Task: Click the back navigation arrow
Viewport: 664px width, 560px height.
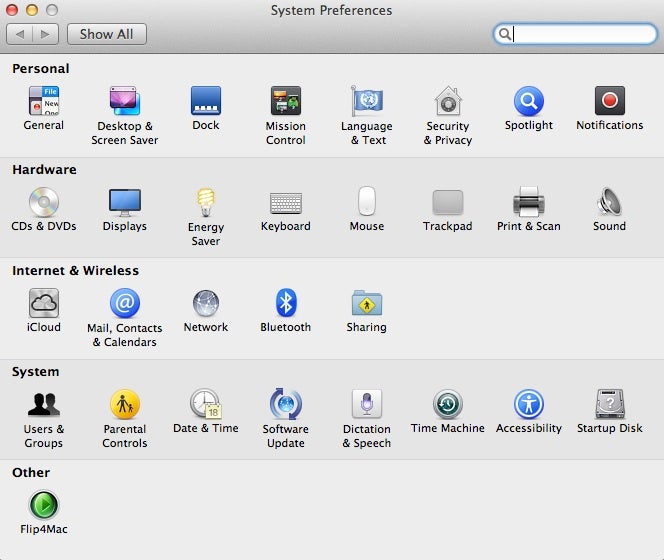Action: pyautogui.click(x=21, y=34)
